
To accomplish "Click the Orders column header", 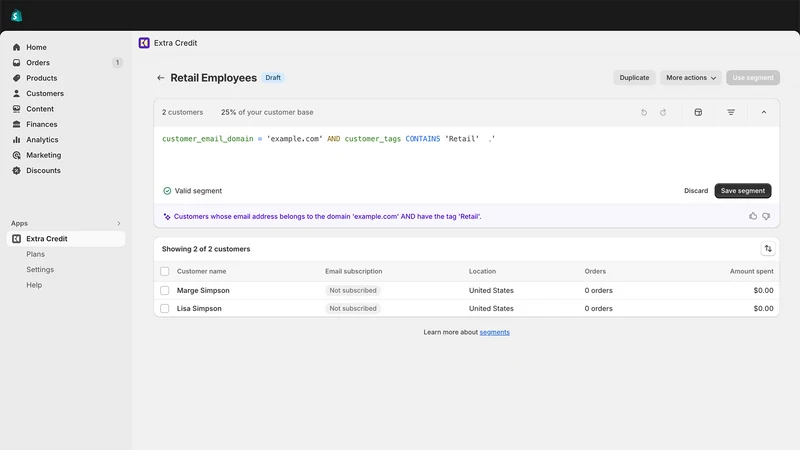I will point(595,271).
